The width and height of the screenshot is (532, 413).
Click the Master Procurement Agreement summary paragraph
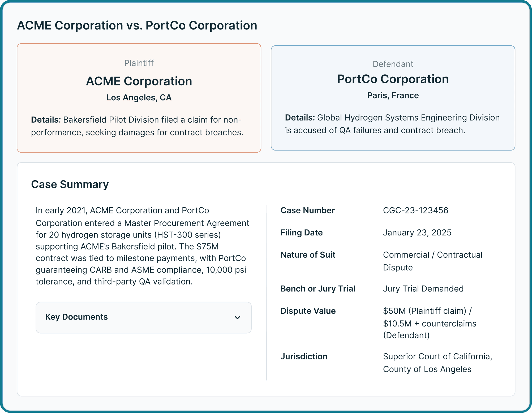(143, 246)
